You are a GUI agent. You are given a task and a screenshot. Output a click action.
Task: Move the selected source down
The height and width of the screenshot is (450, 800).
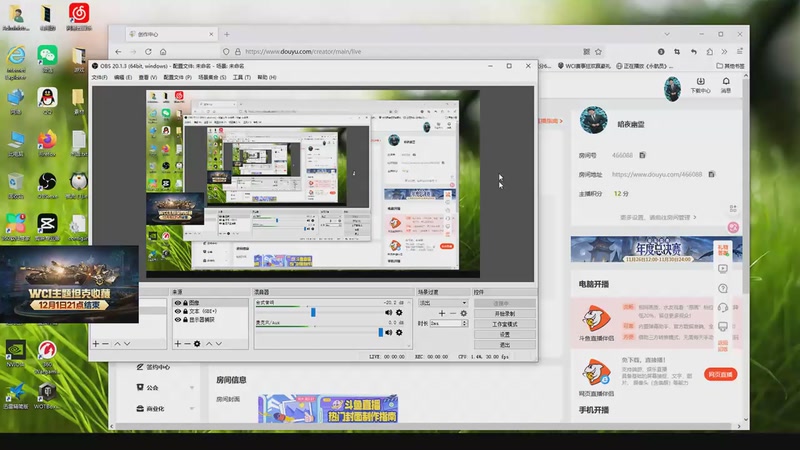218,344
